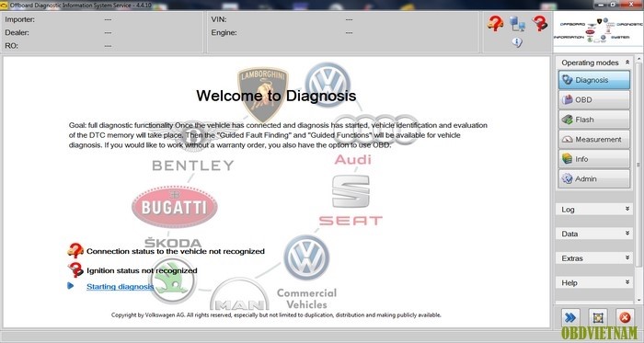Click the application icon in title bar
The height and width of the screenshot is (343, 644).
(4, 6)
